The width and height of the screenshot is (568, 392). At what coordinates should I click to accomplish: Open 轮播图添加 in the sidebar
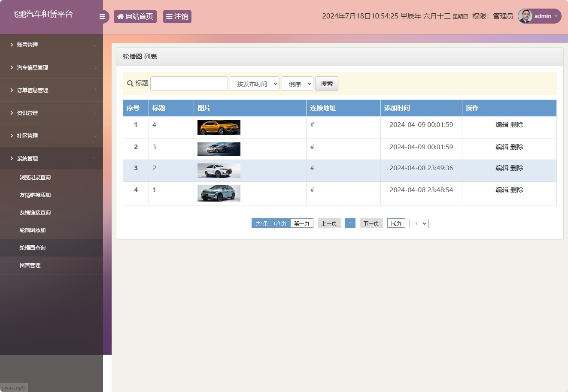(33, 230)
